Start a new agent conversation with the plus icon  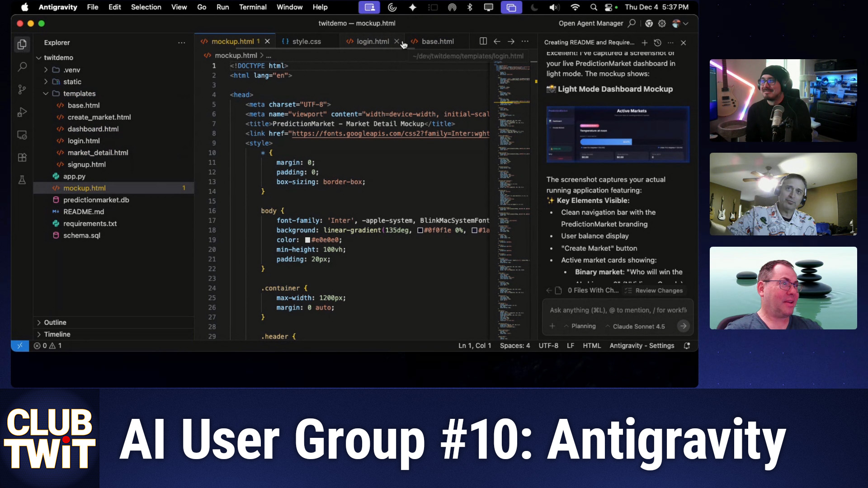(x=645, y=42)
